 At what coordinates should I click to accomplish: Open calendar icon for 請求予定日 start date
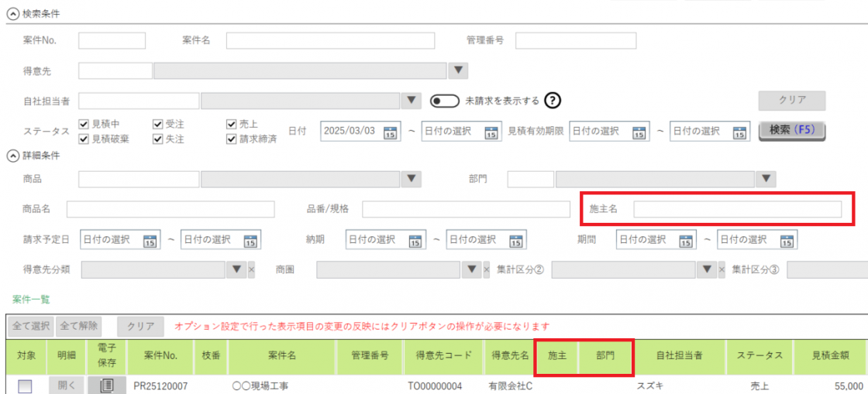click(150, 240)
